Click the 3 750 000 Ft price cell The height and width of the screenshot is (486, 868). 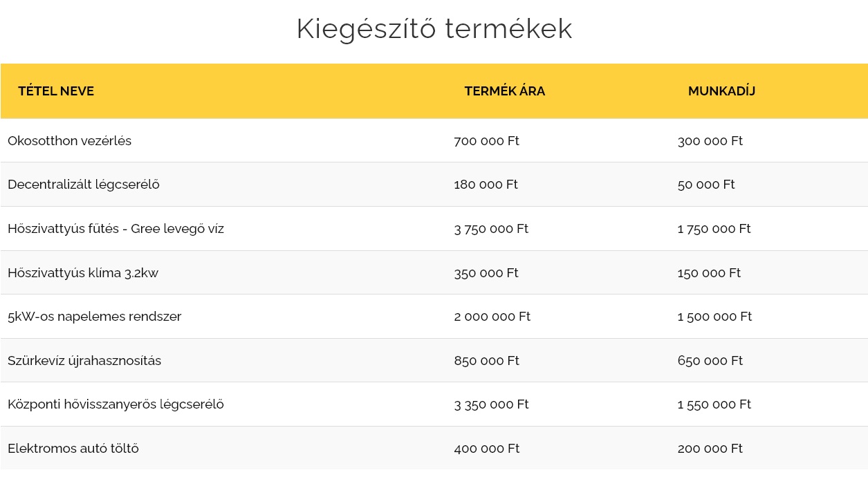[x=491, y=229]
